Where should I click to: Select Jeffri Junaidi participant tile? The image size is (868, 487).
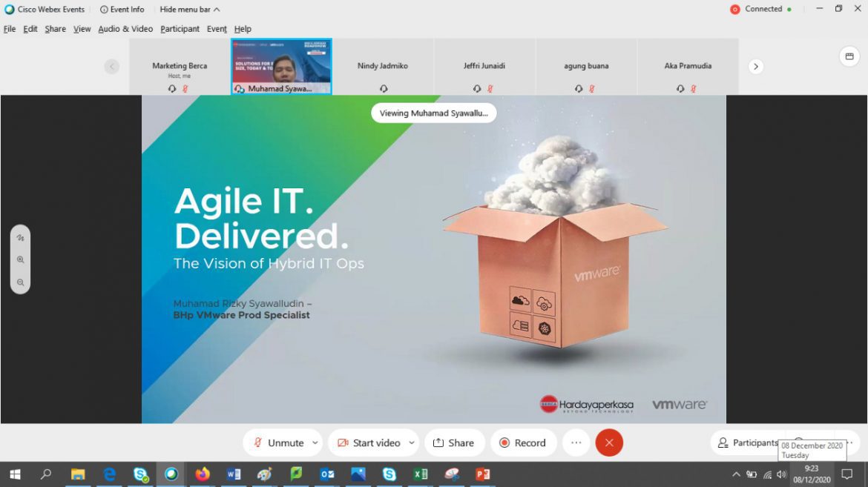pyautogui.click(x=484, y=67)
